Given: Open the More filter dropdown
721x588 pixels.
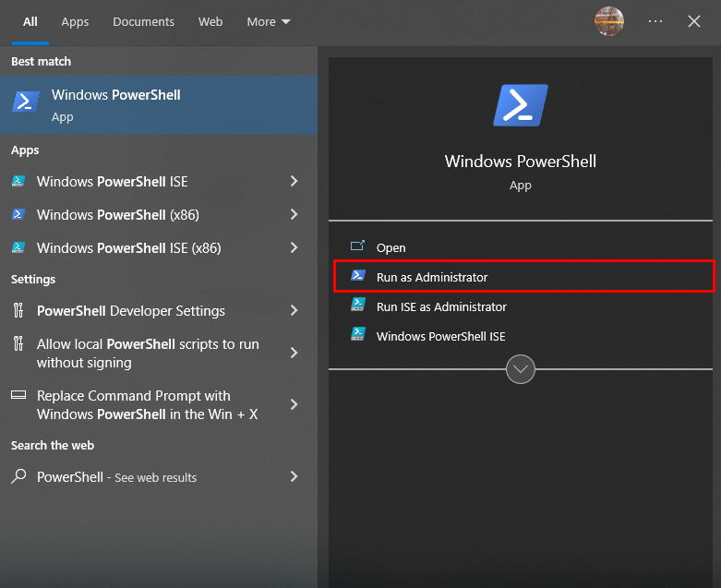Looking at the screenshot, I should 269,21.
